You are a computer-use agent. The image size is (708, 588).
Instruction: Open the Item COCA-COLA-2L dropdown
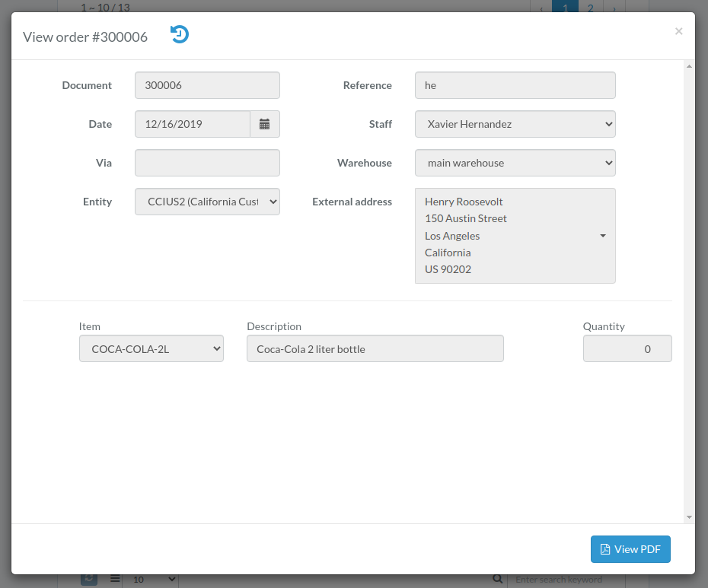[151, 348]
